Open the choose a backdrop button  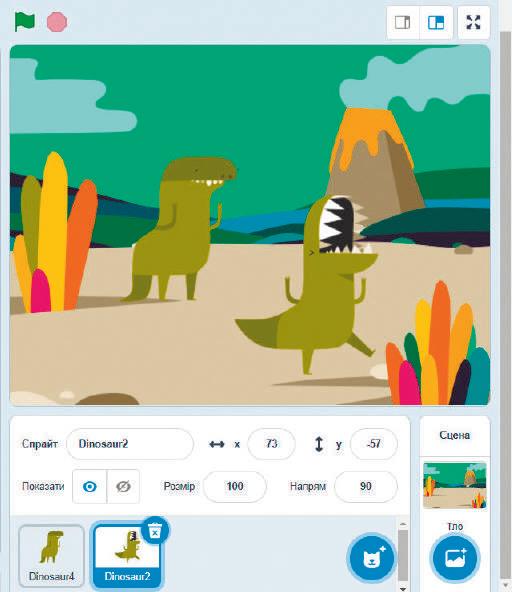point(455,558)
